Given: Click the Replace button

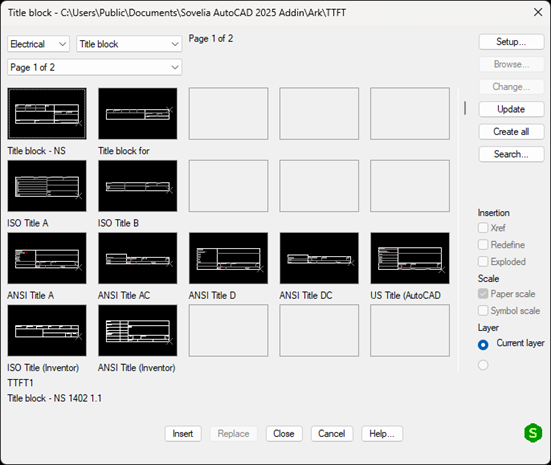Looking at the screenshot, I should [233, 434].
